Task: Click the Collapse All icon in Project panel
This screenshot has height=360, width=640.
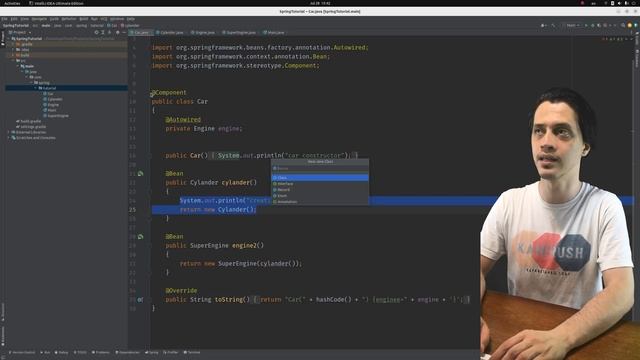Action: [109, 32]
